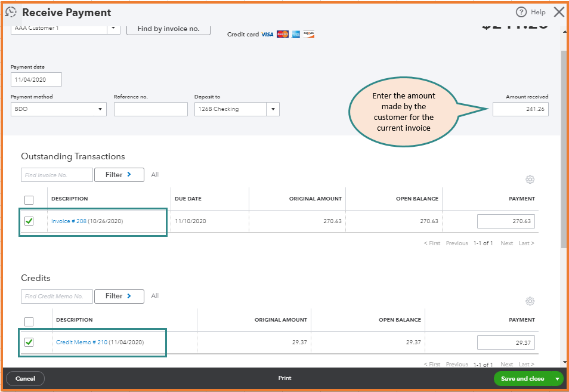
Task: Click the Find Invoice No. search box
Action: pyautogui.click(x=57, y=175)
